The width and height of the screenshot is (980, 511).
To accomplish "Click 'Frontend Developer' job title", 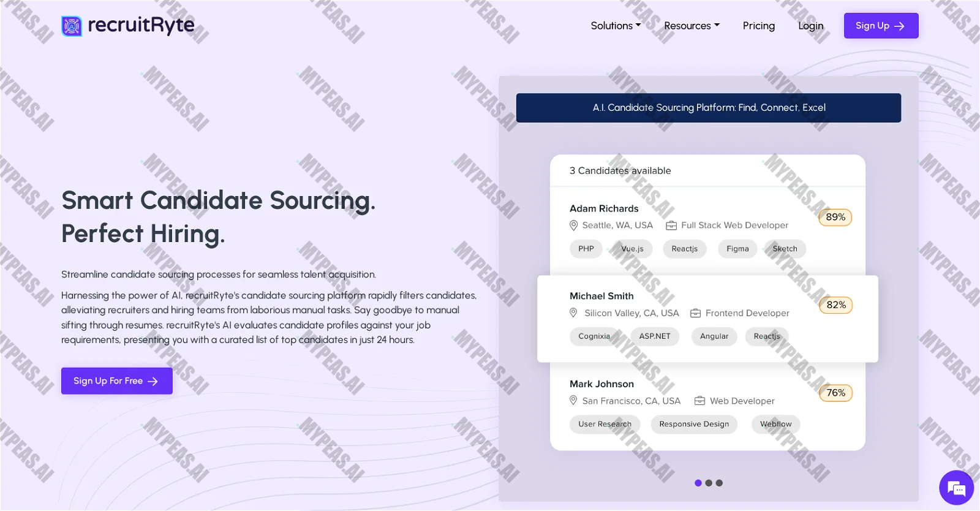I will coord(747,313).
